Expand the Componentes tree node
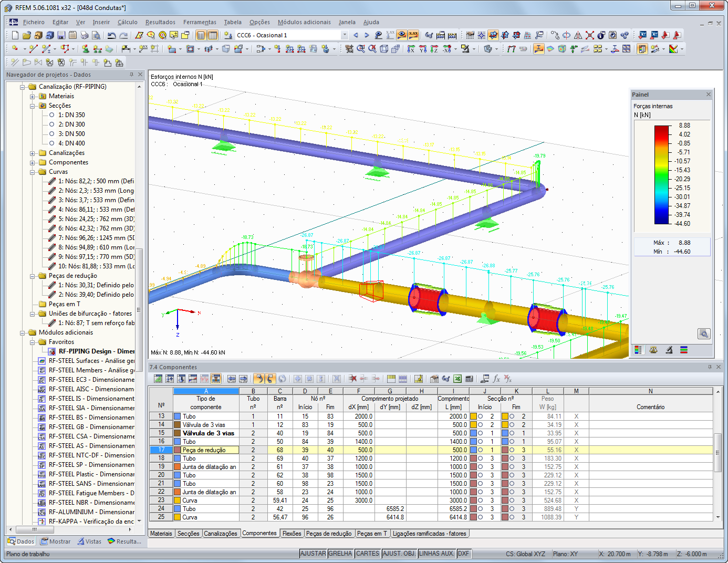 click(33, 162)
